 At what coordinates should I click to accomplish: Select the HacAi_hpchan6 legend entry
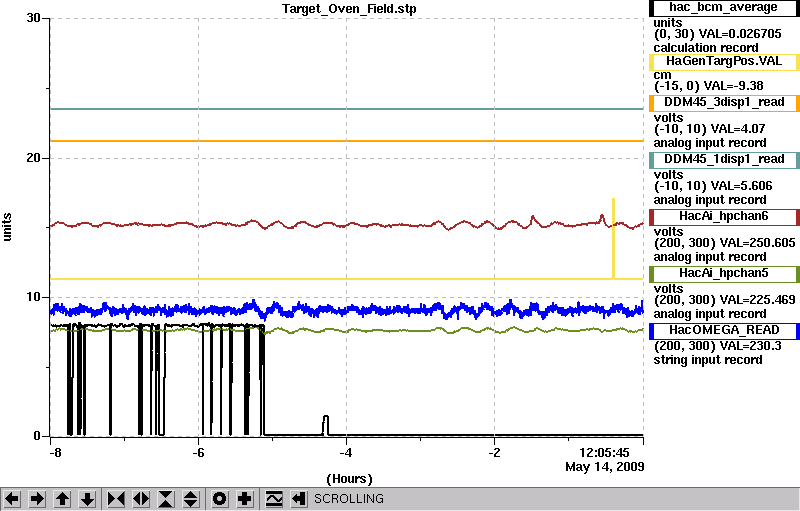723,217
